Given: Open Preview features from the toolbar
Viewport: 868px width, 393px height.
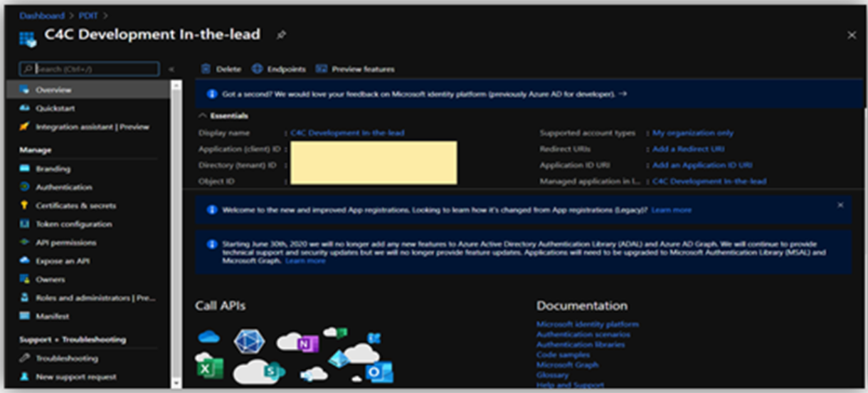Looking at the screenshot, I should (x=354, y=69).
